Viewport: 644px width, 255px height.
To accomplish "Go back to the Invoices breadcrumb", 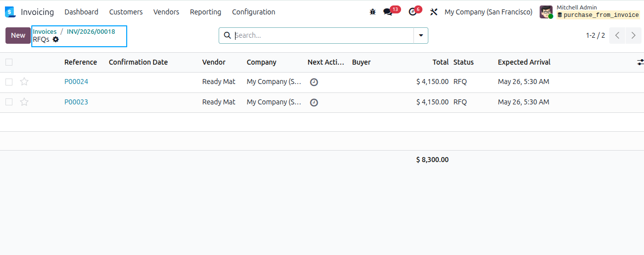I will [45, 31].
